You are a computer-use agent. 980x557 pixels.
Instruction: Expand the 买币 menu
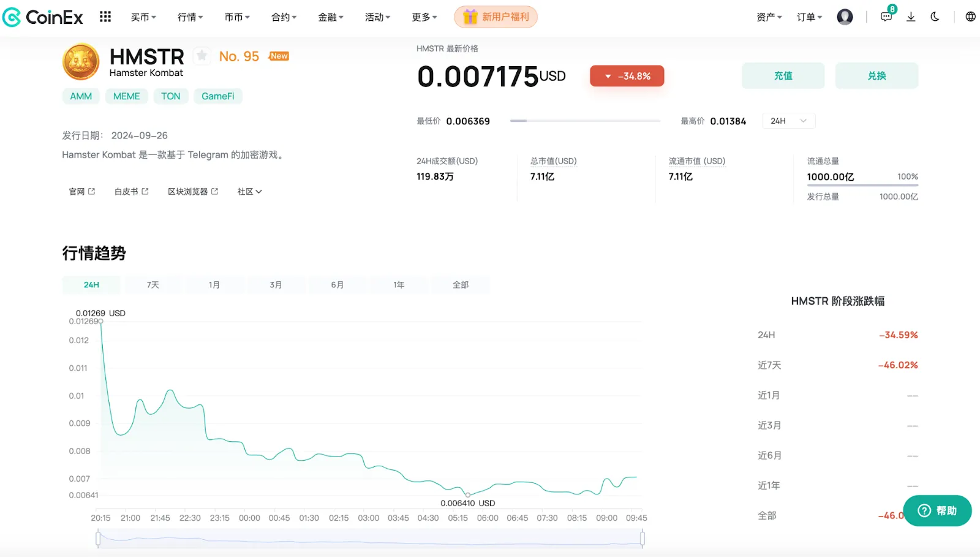click(143, 17)
